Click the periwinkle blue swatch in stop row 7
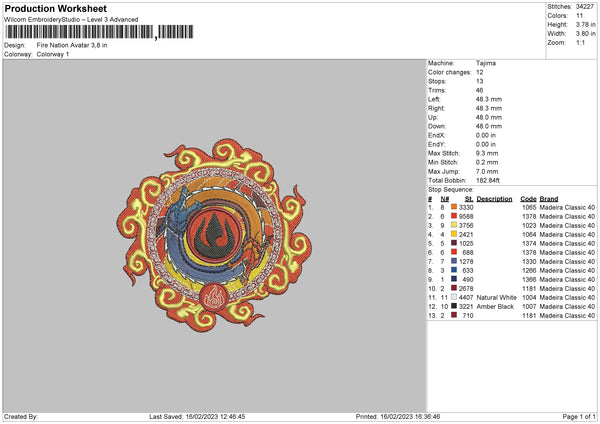600x424 pixels. click(x=454, y=261)
